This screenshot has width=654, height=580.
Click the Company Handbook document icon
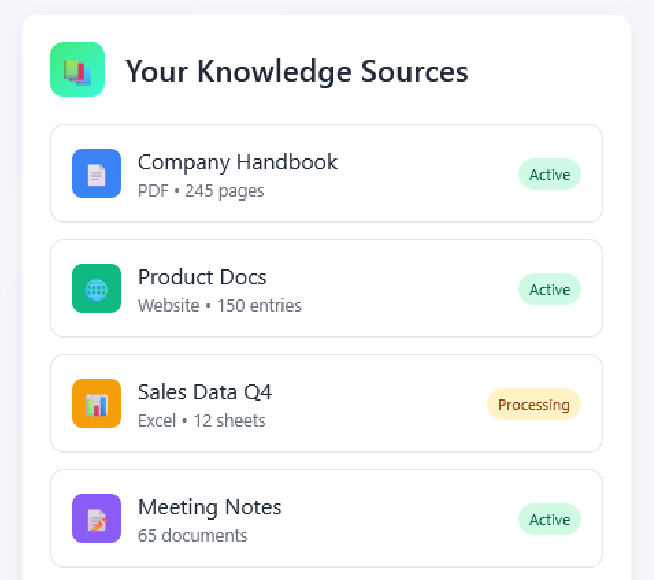(96, 174)
